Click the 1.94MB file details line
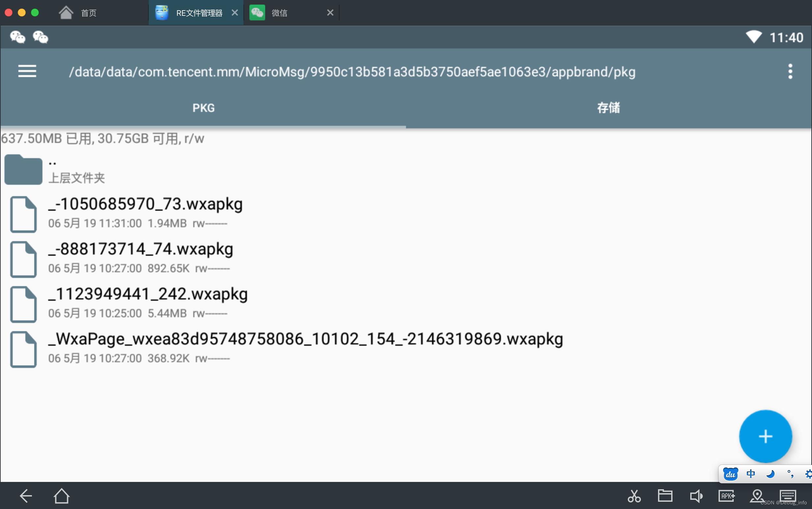This screenshot has height=509, width=812. pos(138,223)
